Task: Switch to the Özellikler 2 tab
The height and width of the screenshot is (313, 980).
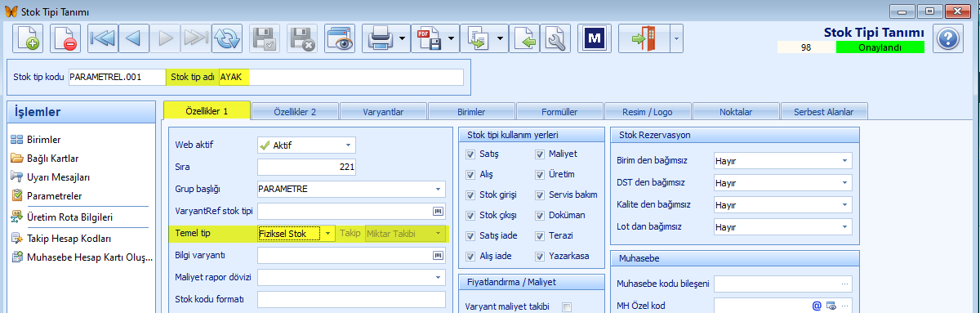Action: tap(294, 111)
